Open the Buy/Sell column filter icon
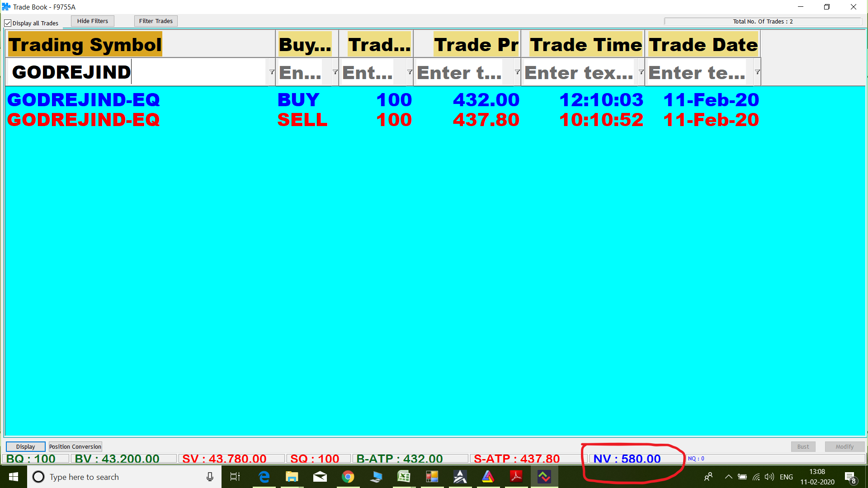This screenshot has height=488, width=868. 335,72
